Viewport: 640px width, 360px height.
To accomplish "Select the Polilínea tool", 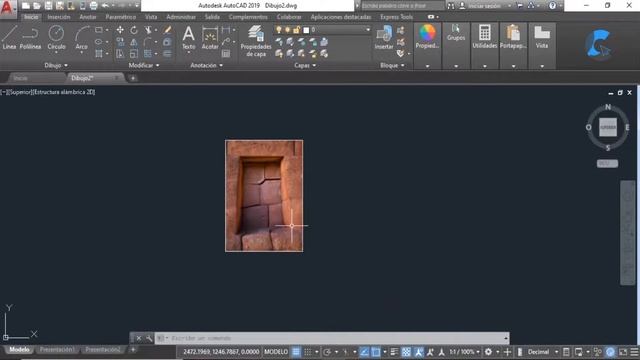I will [30, 38].
